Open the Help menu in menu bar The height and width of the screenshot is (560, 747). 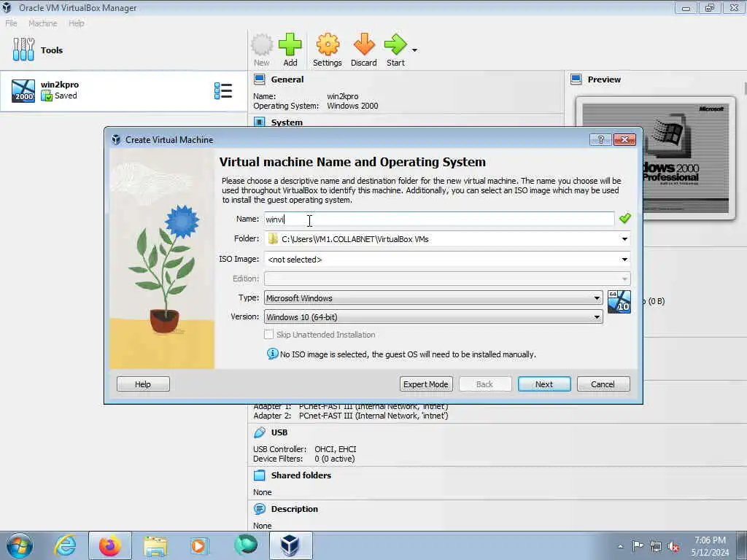(x=76, y=23)
